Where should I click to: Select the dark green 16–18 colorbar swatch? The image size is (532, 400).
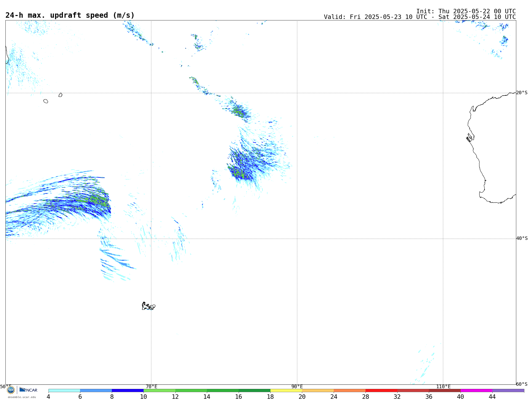pyautogui.click(x=254, y=391)
